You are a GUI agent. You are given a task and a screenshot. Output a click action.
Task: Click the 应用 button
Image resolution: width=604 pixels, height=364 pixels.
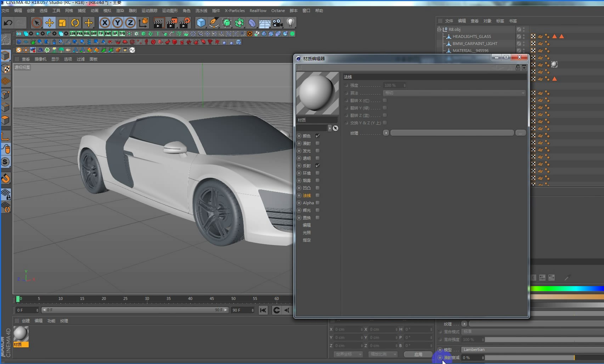coord(418,354)
